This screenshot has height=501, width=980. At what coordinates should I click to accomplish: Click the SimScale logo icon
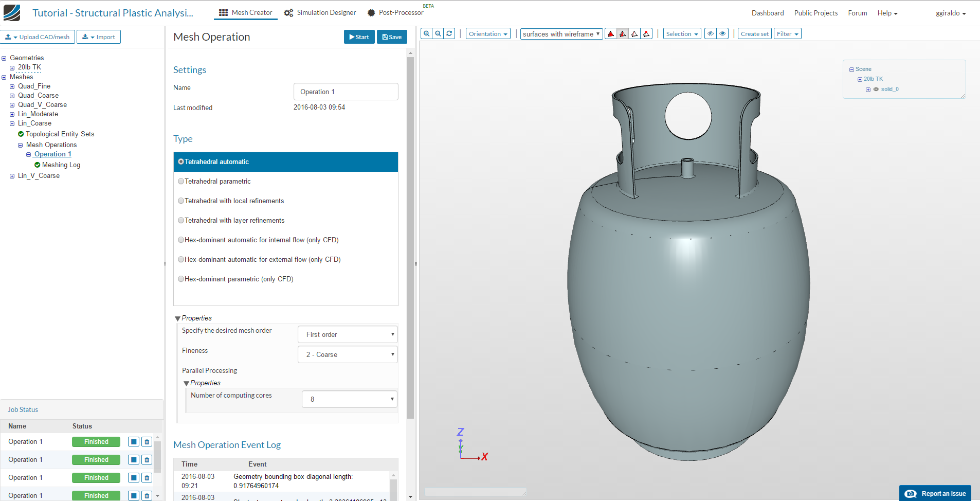[x=12, y=13]
